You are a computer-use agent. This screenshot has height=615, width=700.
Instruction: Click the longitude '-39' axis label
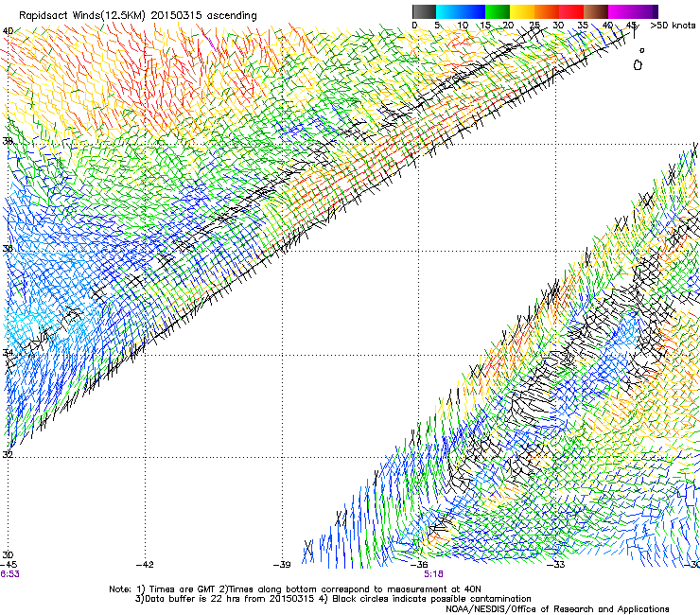point(282,565)
